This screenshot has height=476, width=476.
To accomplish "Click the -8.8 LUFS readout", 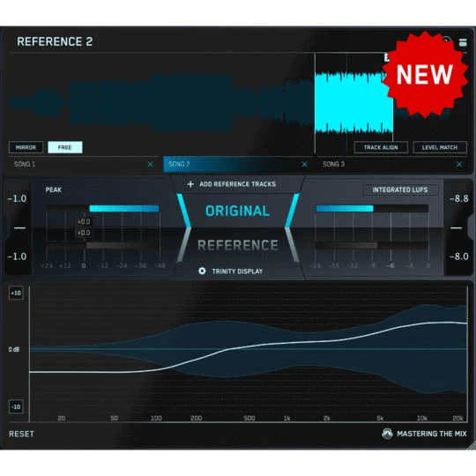I will (x=459, y=198).
